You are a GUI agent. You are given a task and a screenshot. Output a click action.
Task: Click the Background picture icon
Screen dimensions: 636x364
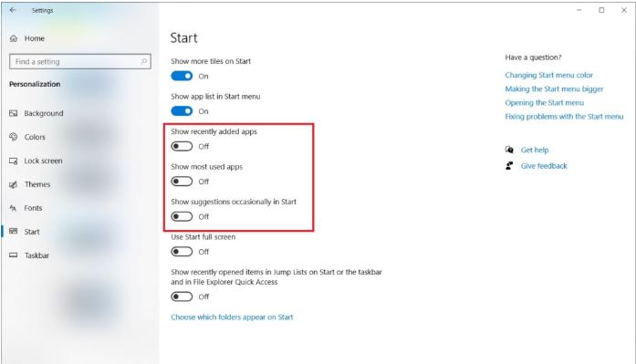[14, 113]
